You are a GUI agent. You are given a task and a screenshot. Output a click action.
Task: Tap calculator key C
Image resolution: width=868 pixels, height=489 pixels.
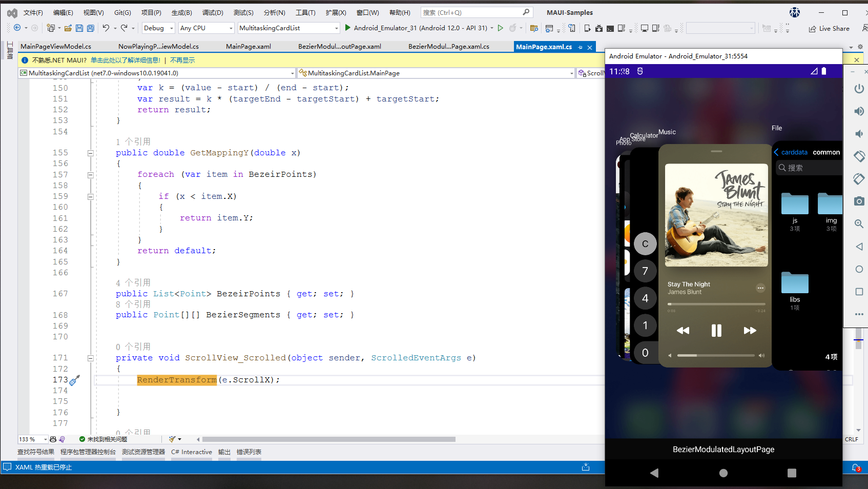(x=645, y=244)
